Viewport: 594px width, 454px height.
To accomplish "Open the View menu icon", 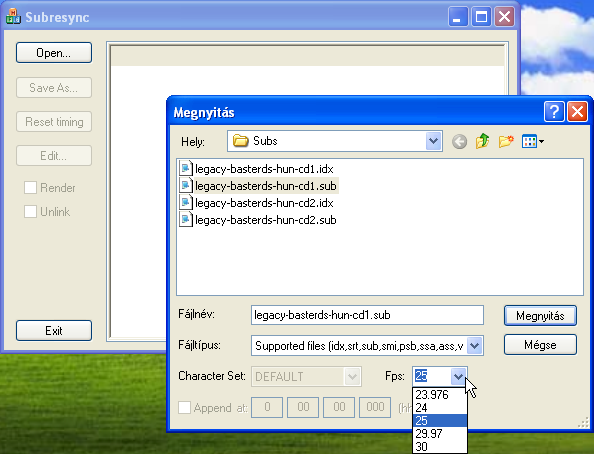I will [533, 141].
